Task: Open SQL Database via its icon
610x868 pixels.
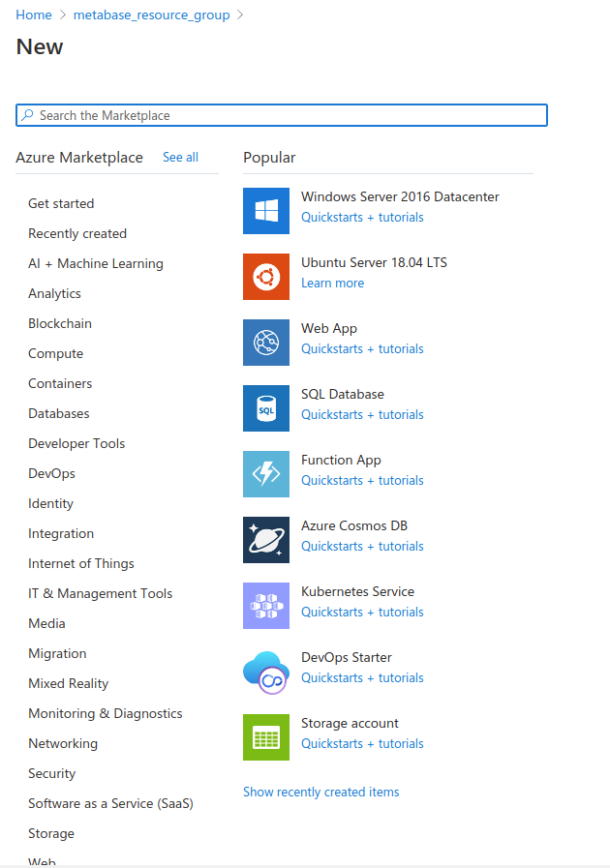Action: tap(265, 407)
